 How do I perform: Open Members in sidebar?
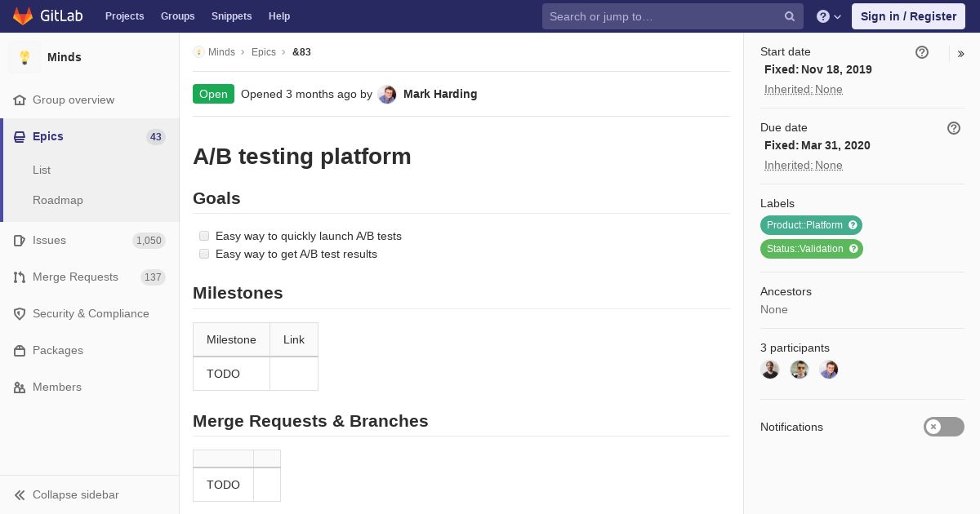(57, 387)
